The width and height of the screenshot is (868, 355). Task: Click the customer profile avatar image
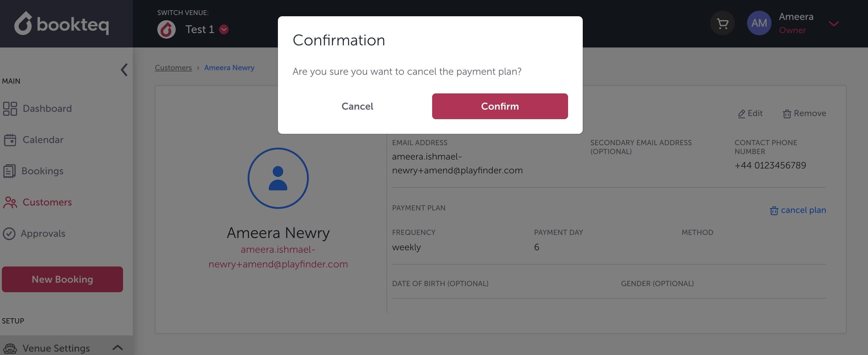point(278,178)
